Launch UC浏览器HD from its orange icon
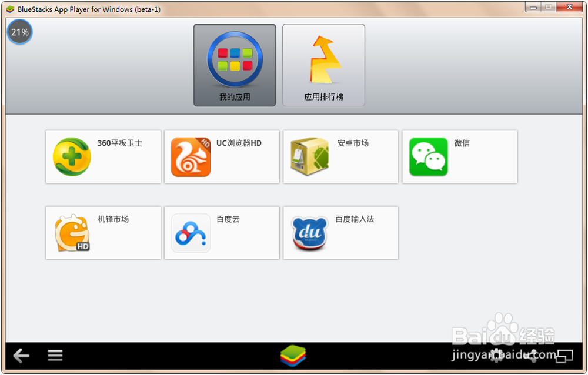This screenshot has width=588, height=375. (191, 157)
